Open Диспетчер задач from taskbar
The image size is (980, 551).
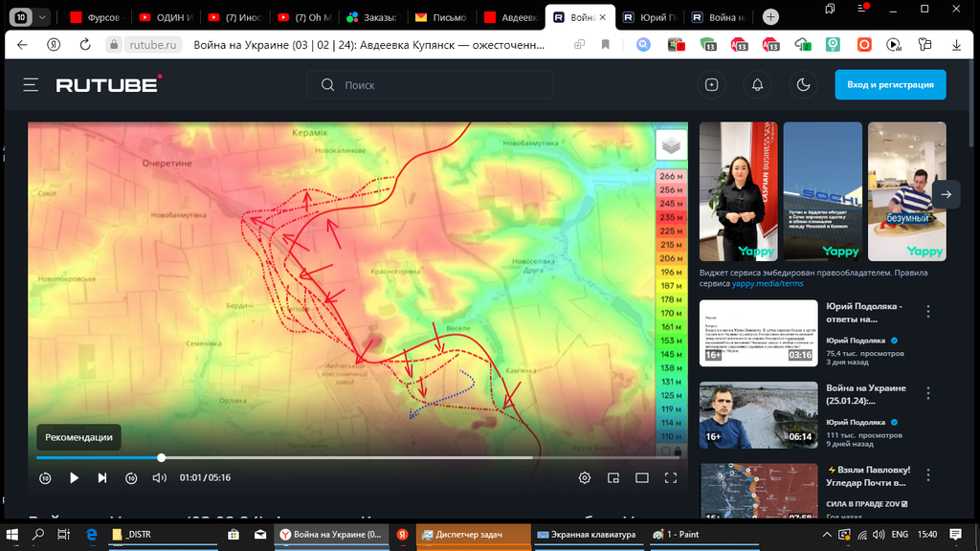tap(473, 535)
